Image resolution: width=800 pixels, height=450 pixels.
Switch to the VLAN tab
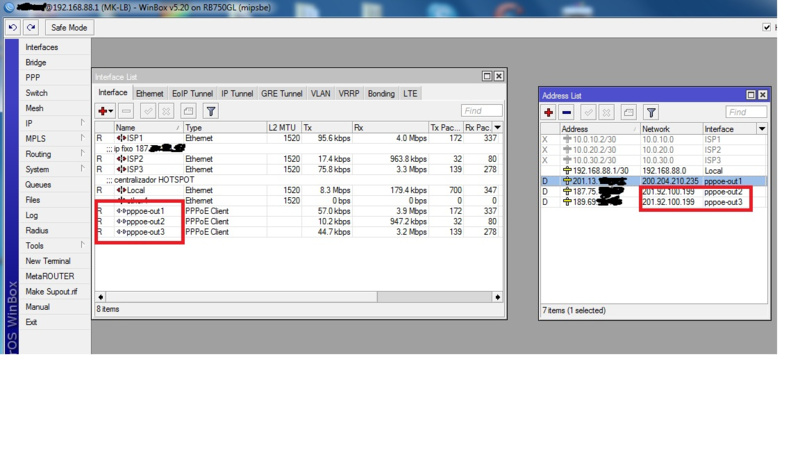(320, 93)
